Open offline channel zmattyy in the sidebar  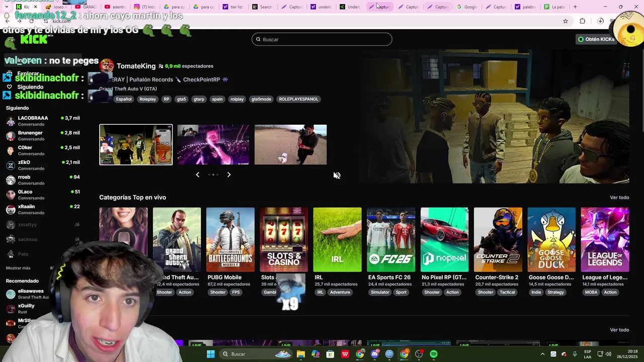click(43, 225)
